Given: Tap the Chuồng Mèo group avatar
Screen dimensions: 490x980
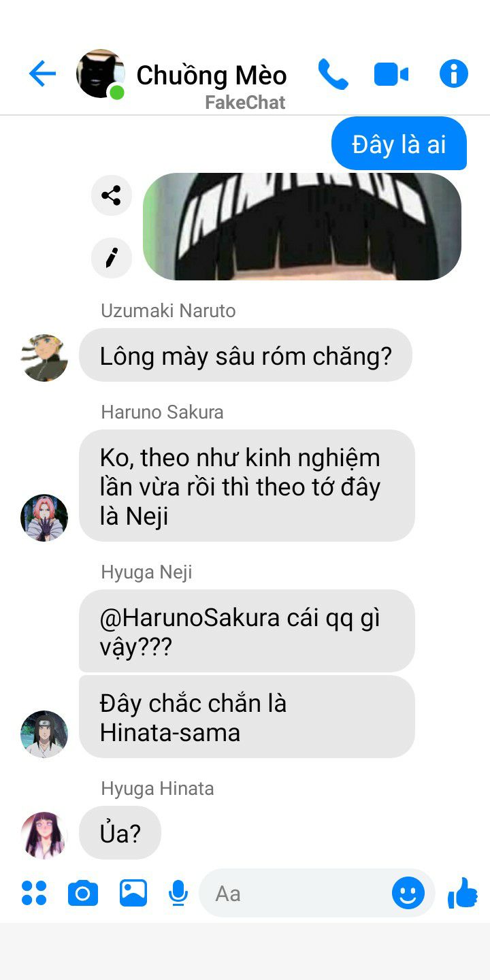Looking at the screenshot, I should tap(101, 73).
